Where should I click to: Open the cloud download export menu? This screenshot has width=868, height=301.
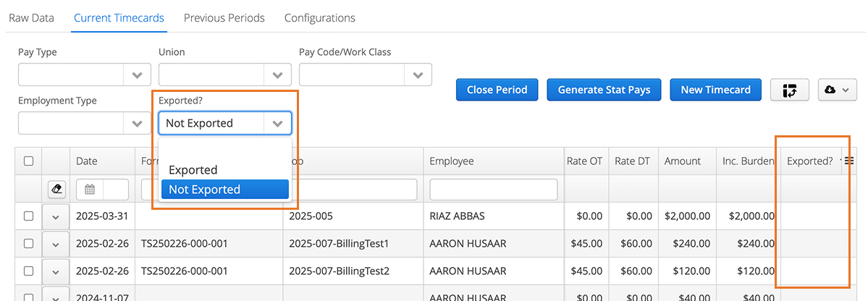(837, 90)
